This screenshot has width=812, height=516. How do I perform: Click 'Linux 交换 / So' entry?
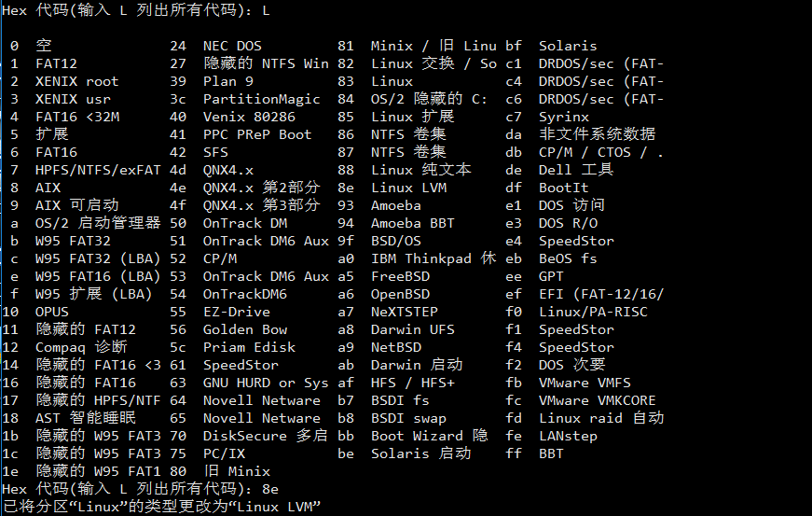434,63
